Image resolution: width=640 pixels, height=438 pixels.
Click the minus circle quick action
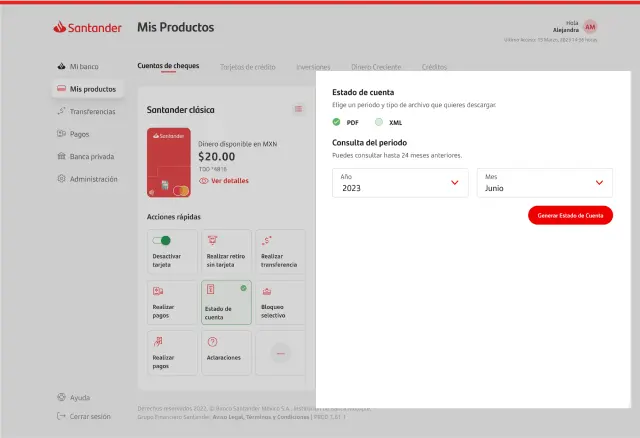point(281,353)
